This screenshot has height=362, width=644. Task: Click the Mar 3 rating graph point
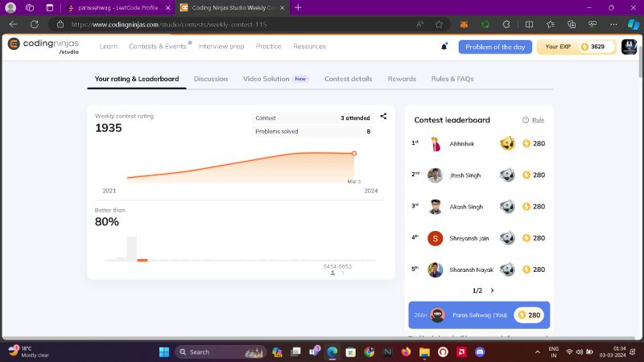tap(354, 154)
